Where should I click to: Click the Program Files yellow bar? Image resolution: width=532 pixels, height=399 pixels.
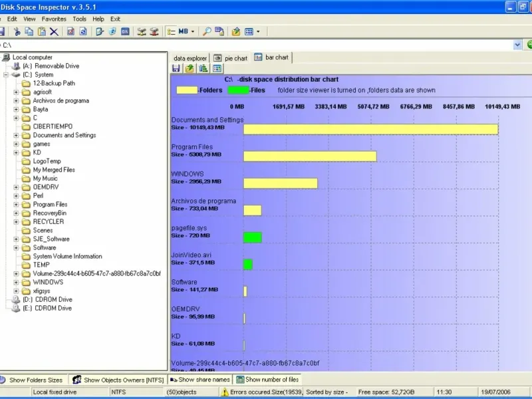coord(310,156)
